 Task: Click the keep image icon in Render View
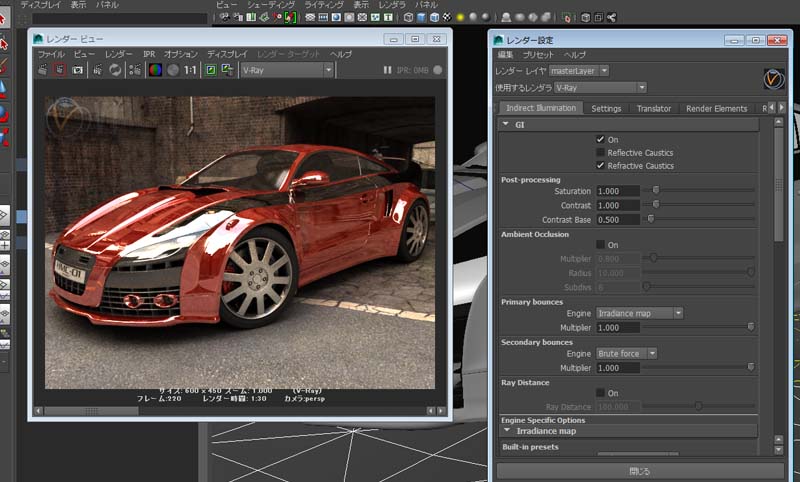pos(210,70)
